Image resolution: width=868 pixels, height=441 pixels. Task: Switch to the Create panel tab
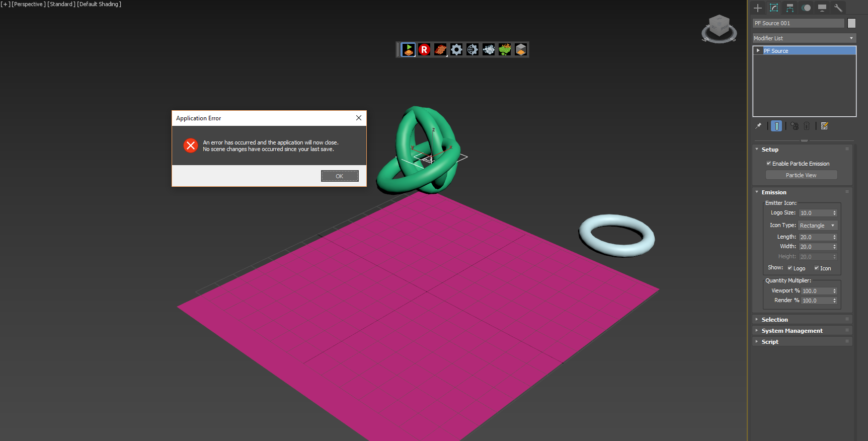point(758,8)
